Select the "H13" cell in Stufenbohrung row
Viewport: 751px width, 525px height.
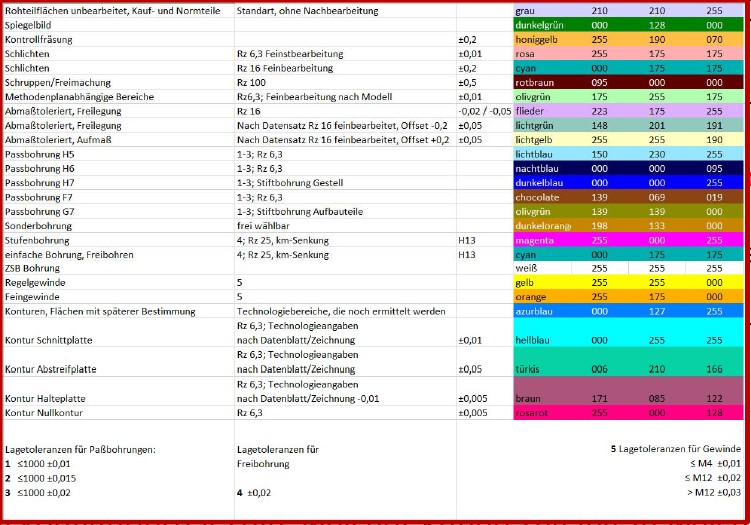tap(485, 240)
